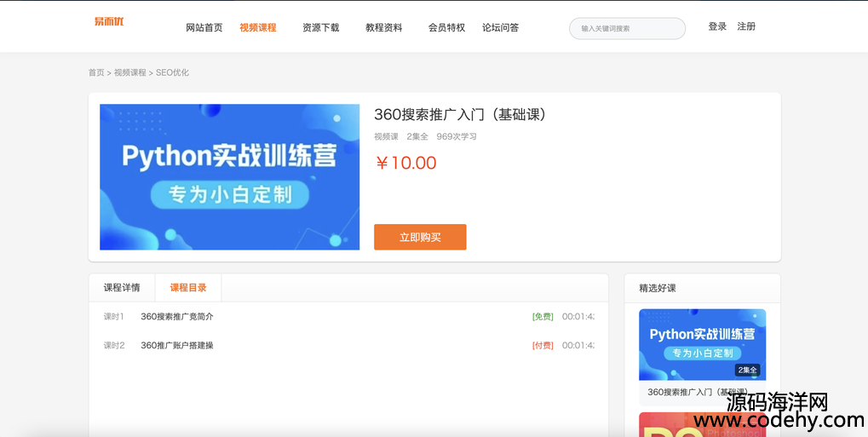The image size is (868, 437).
Task: Go to 首页 in the breadcrumb
Action: 96,72
